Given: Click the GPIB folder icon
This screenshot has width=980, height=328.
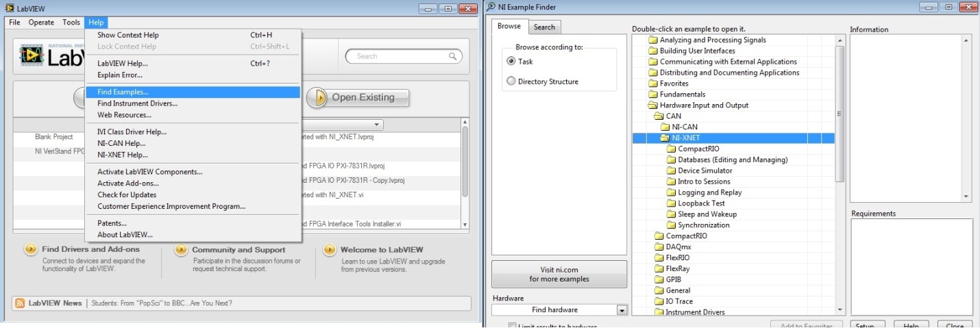Looking at the screenshot, I should 659,279.
